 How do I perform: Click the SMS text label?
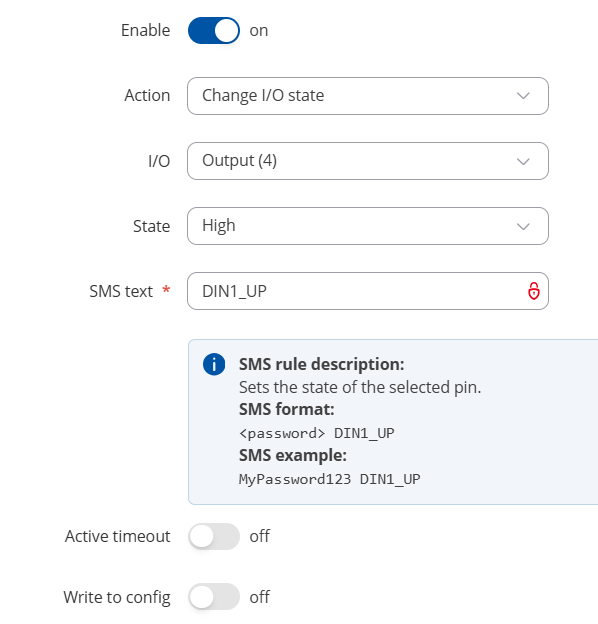[121, 291]
